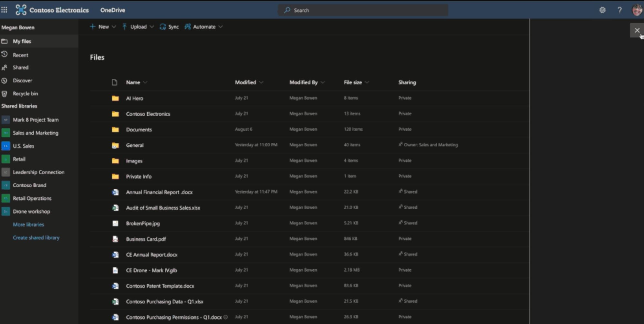The height and width of the screenshot is (324, 644).
Task: Open the app launcher waffle icon
Action: point(4,10)
